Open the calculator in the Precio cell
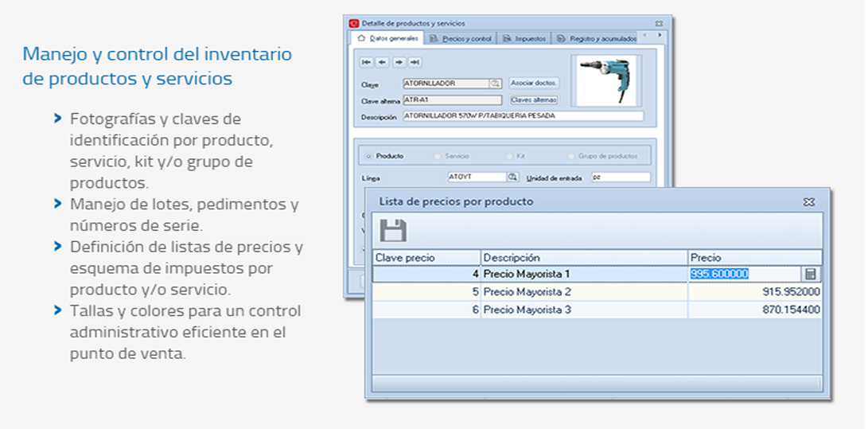Screen dimensions: 868x429 coord(810,274)
